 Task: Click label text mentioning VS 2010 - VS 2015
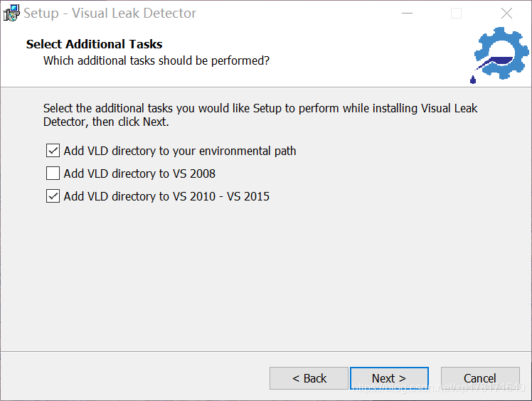tap(166, 196)
